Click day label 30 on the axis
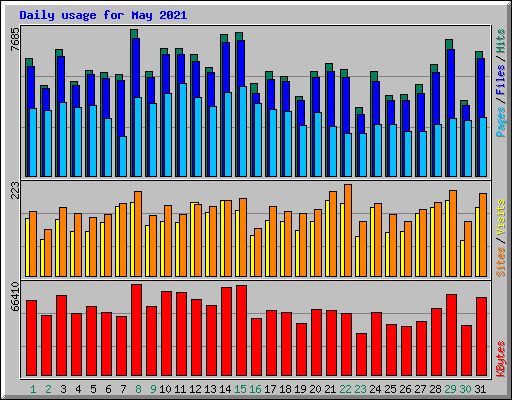512x400 pixels. click(465, 389)
